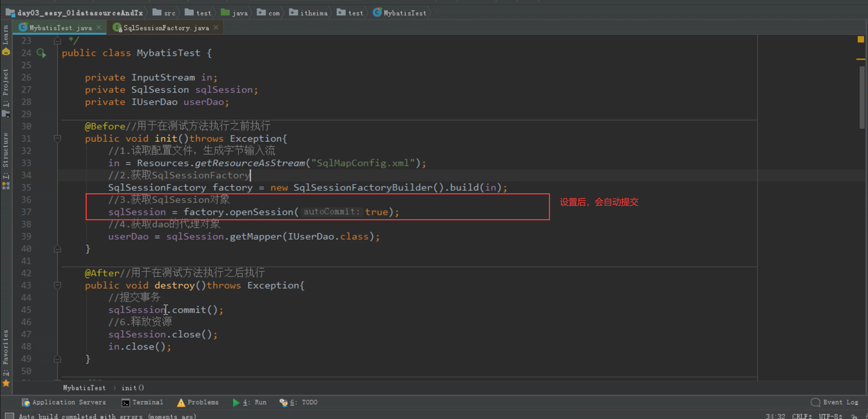Toggle tool window bars button in status bar
The image size is (868, 419).
[9, 416]
